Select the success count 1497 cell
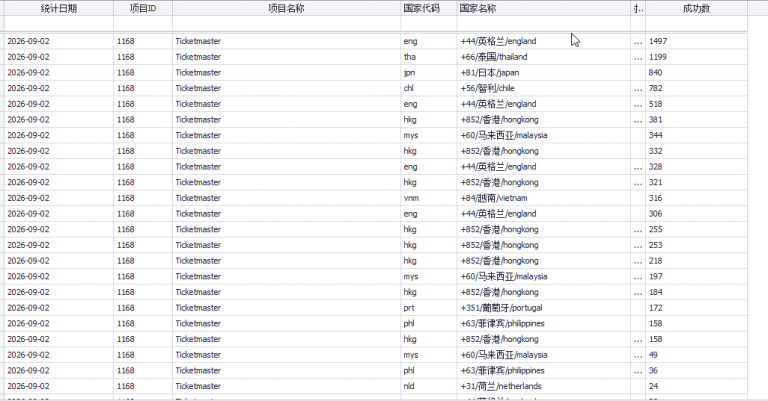Screen dimensions: 768x401 pos(696,41)
